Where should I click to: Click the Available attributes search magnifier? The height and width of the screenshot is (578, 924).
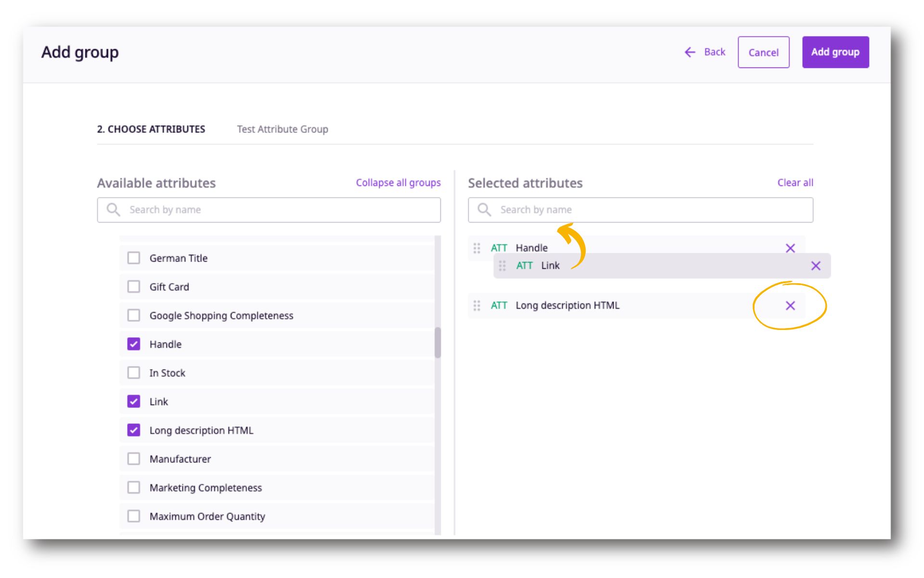coord(113,210)
